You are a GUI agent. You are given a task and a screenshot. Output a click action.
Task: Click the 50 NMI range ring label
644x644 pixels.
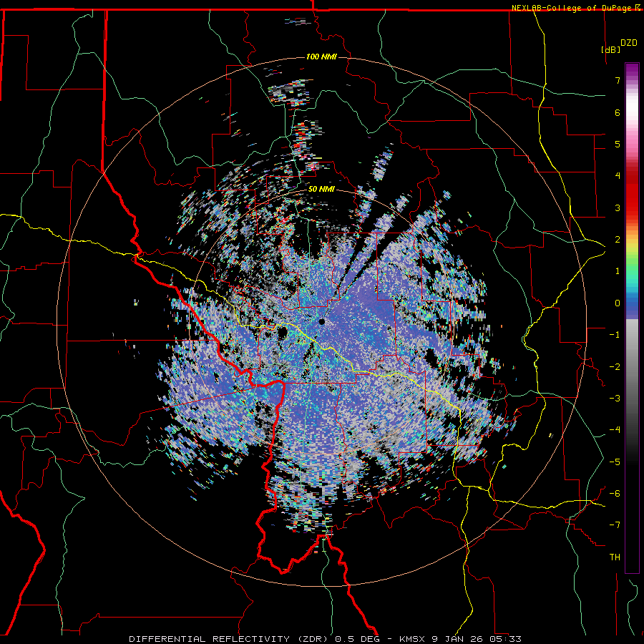tap(321, 190)
